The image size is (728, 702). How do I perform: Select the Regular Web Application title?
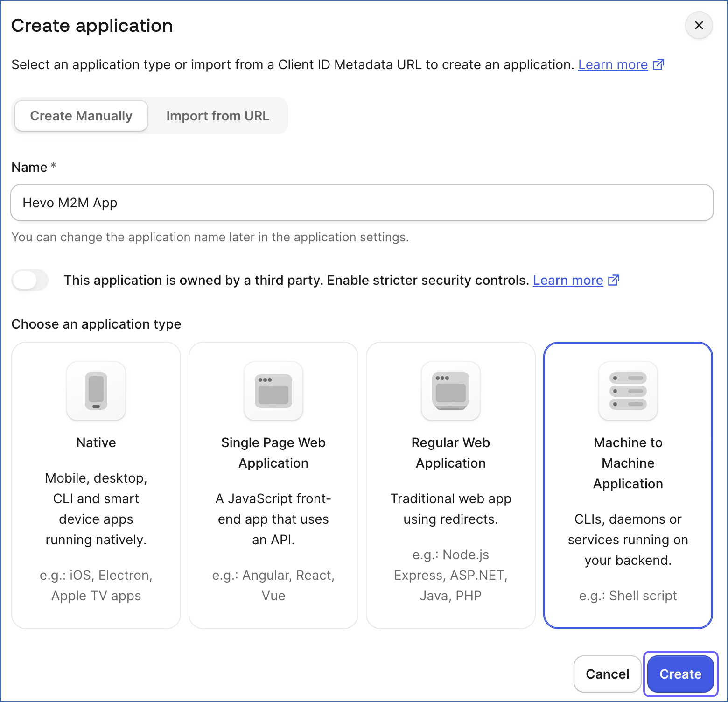coord(451,453)
